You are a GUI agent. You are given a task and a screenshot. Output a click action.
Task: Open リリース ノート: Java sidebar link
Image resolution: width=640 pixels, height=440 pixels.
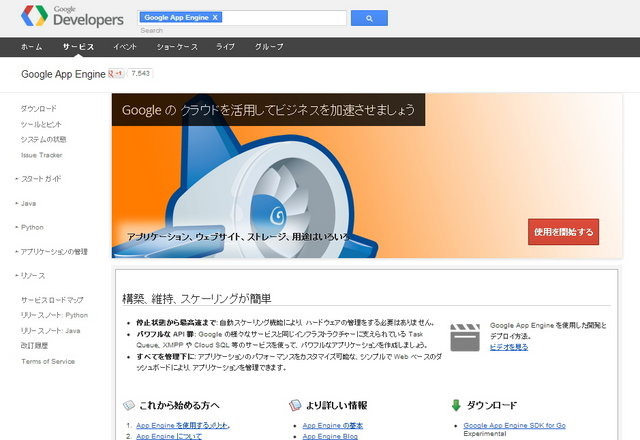(x=51, y=331)
